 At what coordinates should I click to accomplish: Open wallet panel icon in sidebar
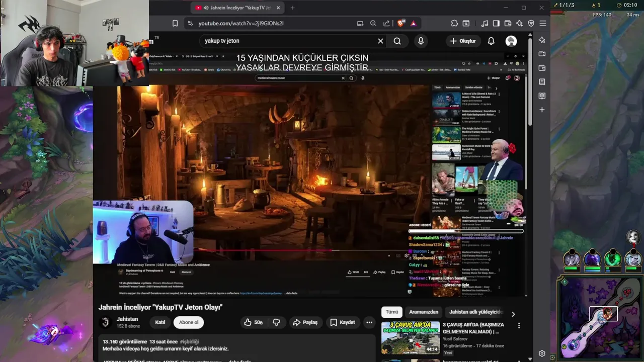pyautogui.click(x=542, y=68)
